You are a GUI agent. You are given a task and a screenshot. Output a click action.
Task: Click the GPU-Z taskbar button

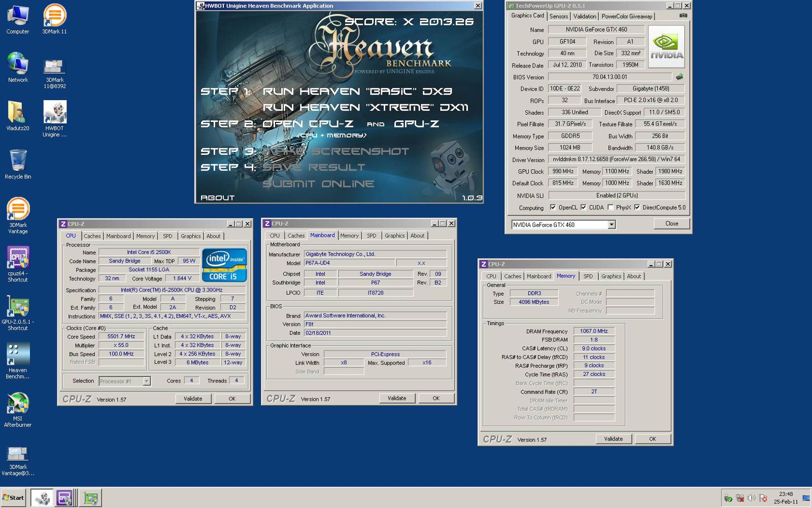pos(90,498)
